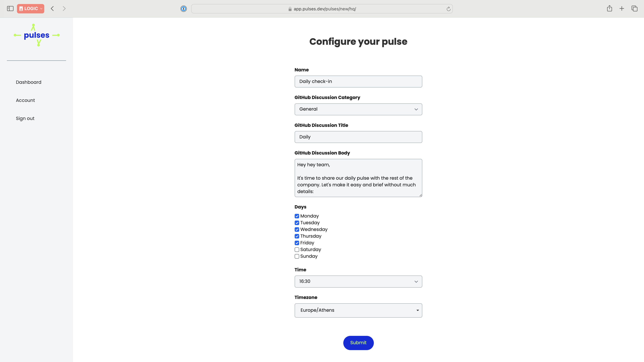Open the Account page
This screenshot has width=644, height=362.
click(25, 100)
